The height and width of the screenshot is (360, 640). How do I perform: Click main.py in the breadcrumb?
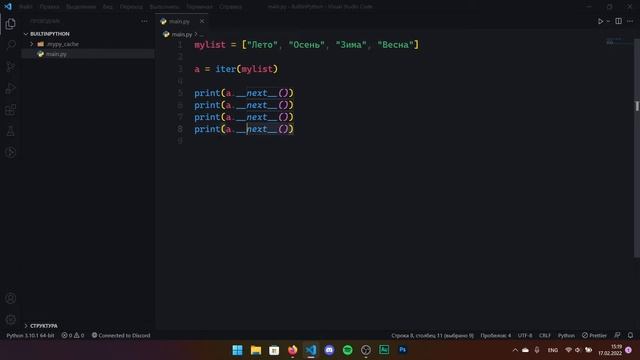click(x=182, y=34)
